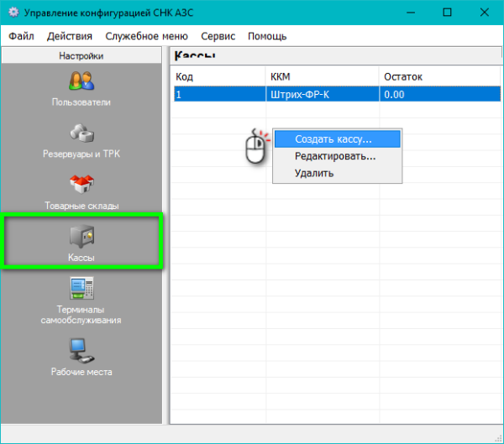504x444 pixels.
Task: Choose Создать кассу... from context menu
Action: point(333,139)
